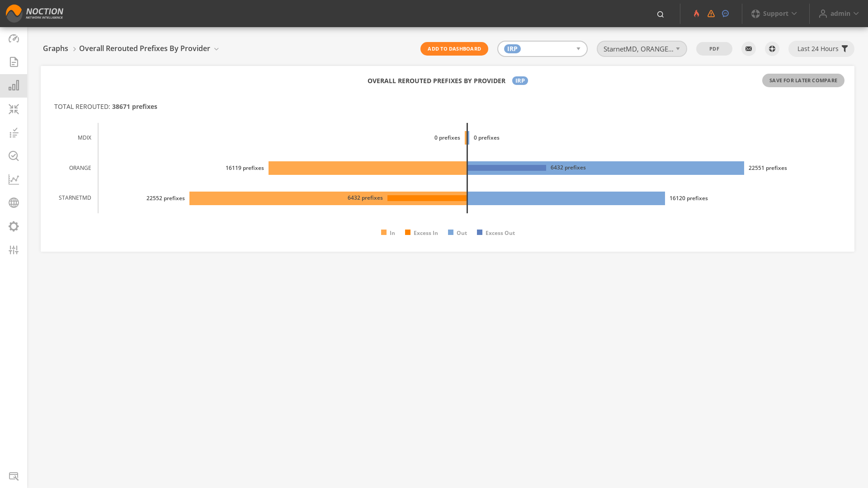Toggle the Out legend series

click(x=458, y=233)
